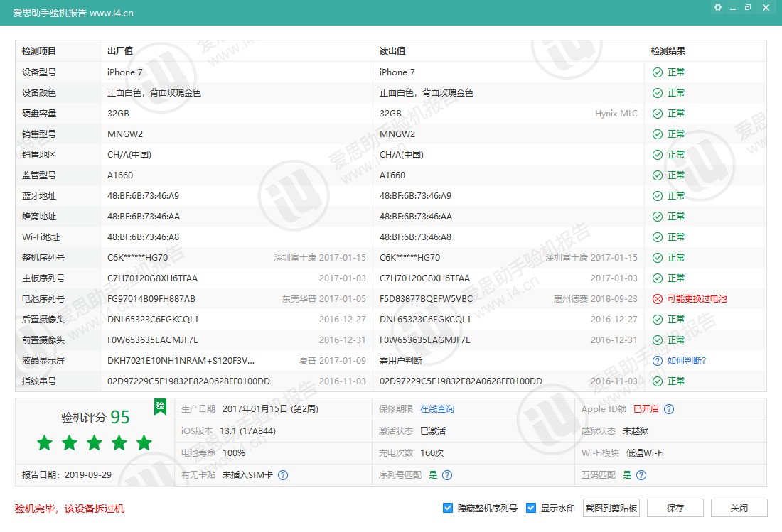The height and width of the screenshot is (532, 782).
Task: Click green check icon in Wi-Fi地址 row
Action: pos(658,237)
